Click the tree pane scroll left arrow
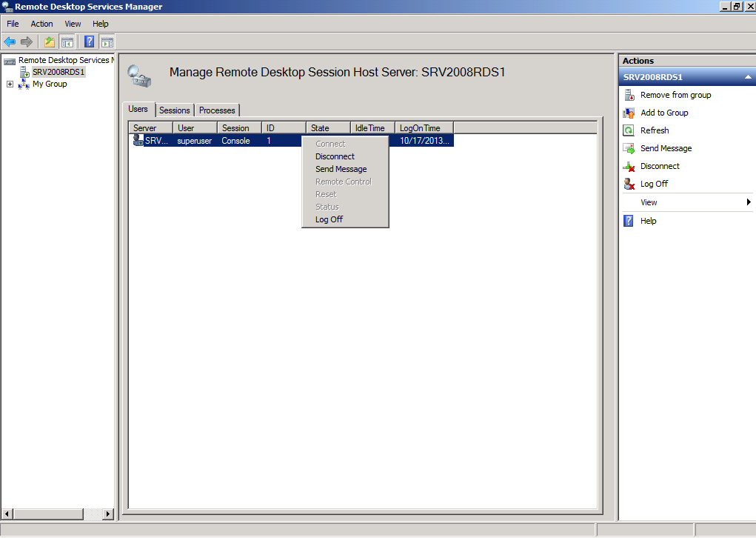Screen dimensions: 756x538 (x=7, y=514)
